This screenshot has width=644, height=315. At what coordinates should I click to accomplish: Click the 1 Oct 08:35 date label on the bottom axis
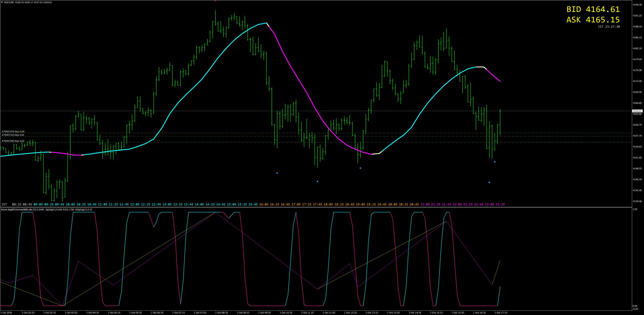point(221,313)
